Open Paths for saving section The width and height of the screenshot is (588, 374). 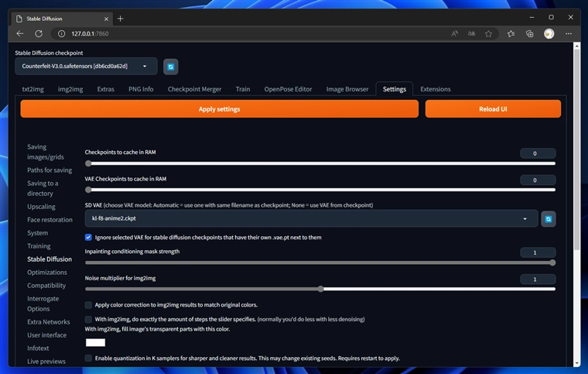50,170
